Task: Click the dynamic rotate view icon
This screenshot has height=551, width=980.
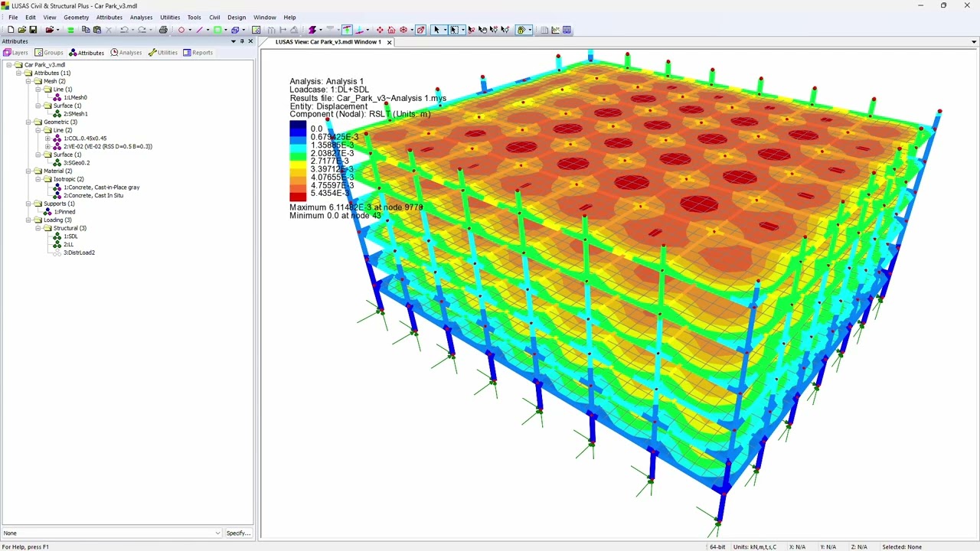Action: (x=403, y=30)
